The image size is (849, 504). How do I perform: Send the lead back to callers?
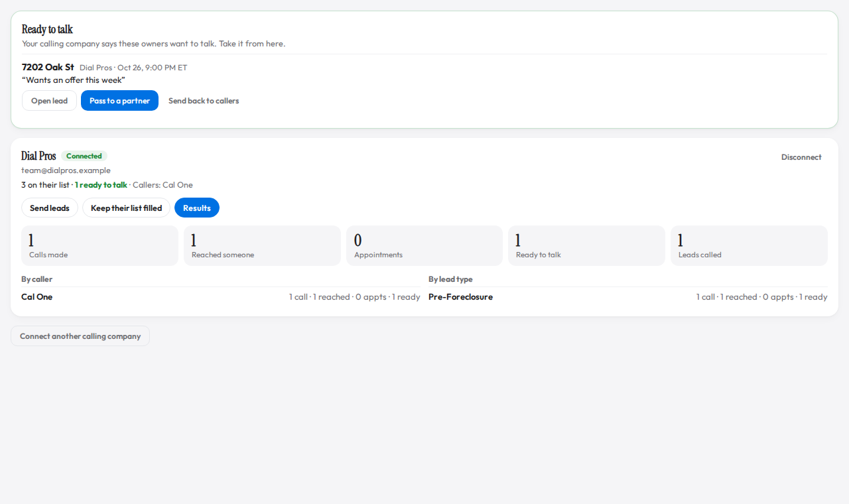tap(204, 101)
